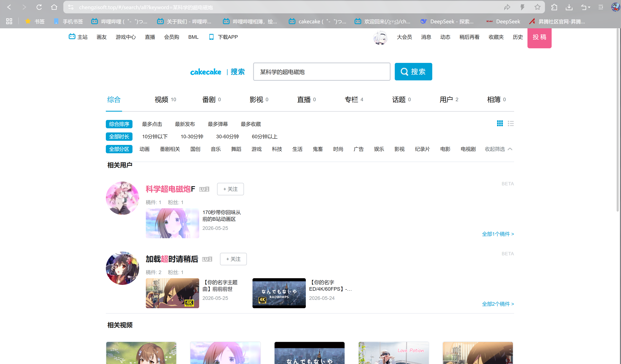Collapse filters with 收起筛选
The width and height of the screenshot is (621, 364).
(498, 149)
